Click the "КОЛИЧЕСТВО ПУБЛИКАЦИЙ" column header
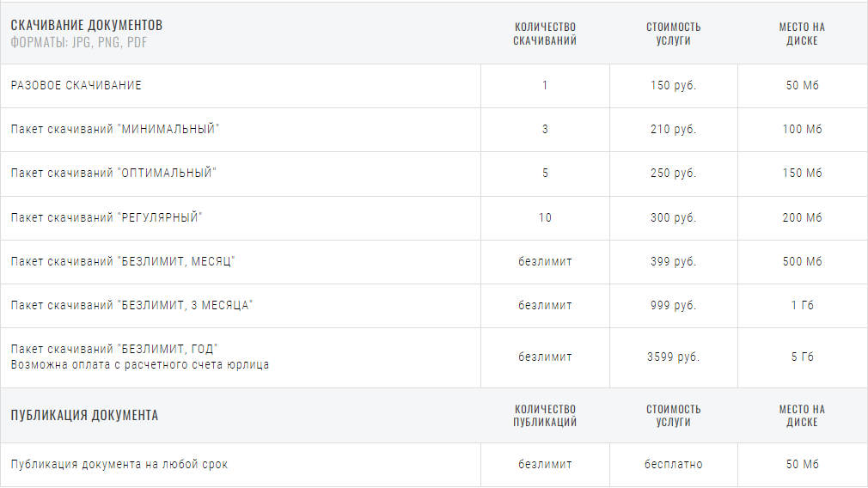This screenshot has height=488, width=868. (x=545, y=416)
